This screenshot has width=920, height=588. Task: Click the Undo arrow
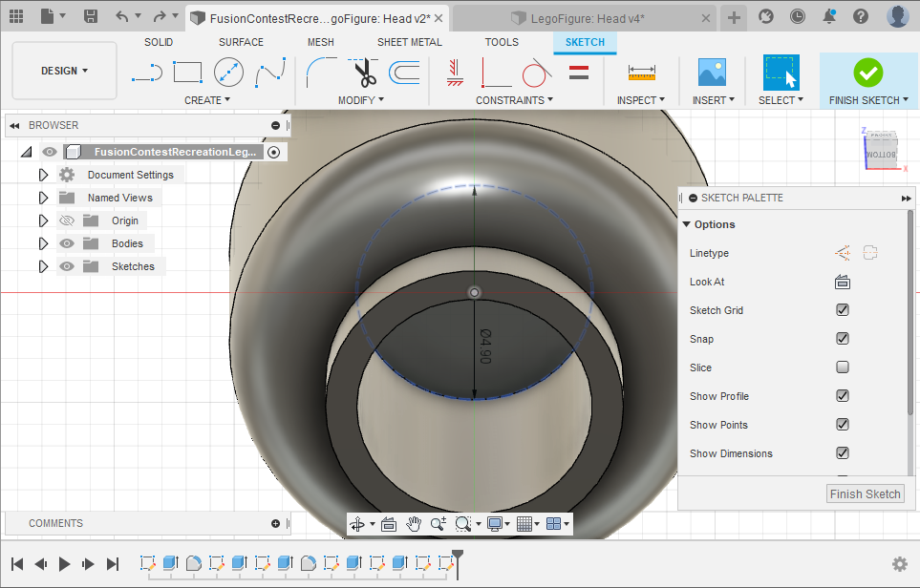pyautogui.click(x=121, y=16)
